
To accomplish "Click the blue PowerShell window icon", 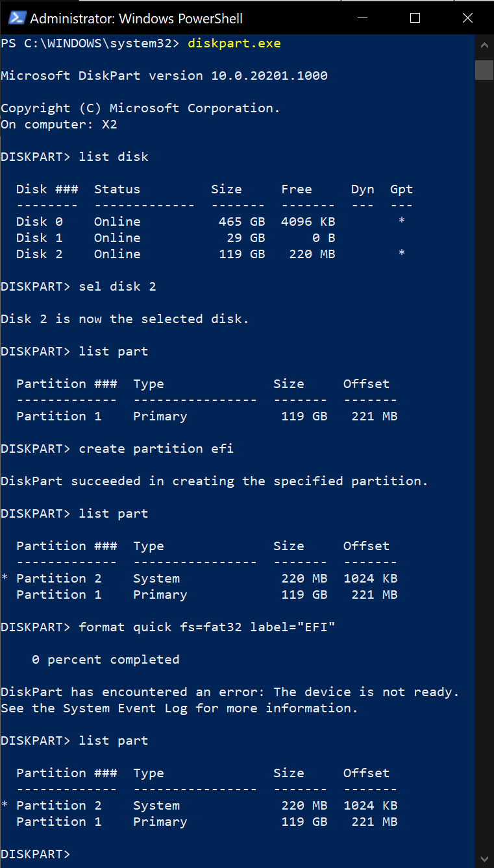I will 16,18.
